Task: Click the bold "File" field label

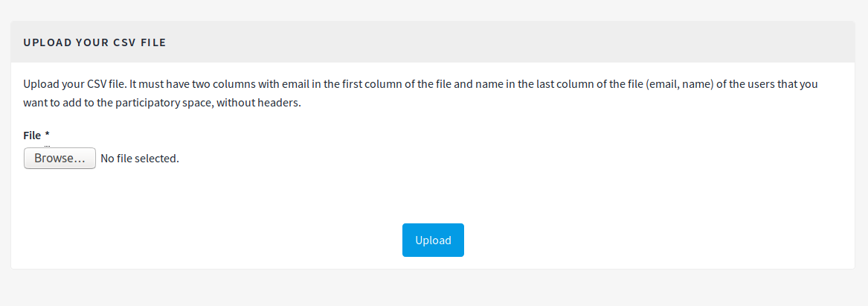Action: coord(32,135)
